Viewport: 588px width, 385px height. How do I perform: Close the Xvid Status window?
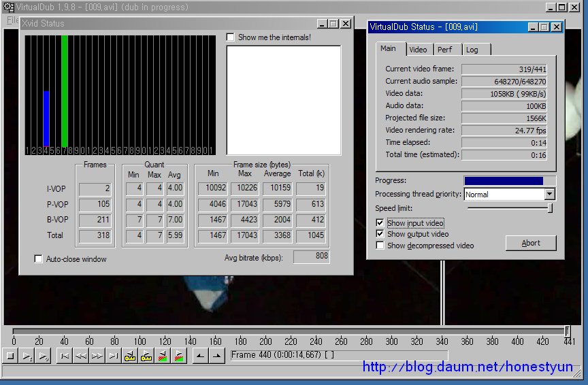(x=346, y=24)
